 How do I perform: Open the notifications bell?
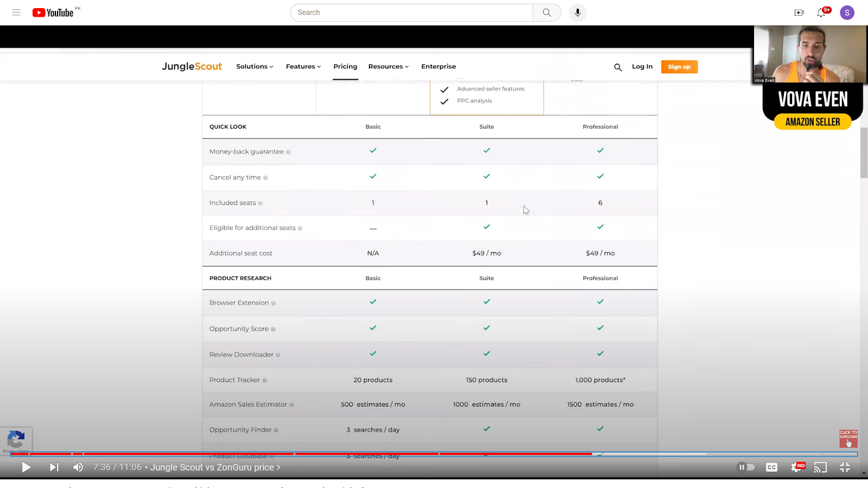(x=821, y=12)
